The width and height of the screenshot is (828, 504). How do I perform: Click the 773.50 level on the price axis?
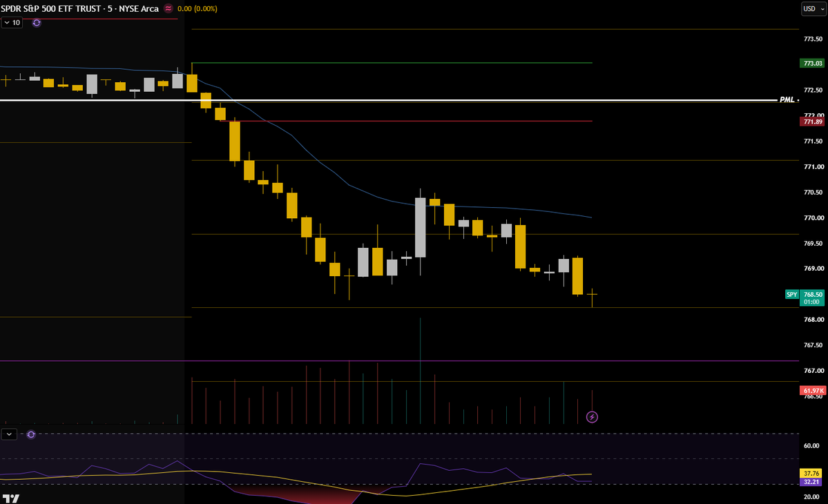pyautogui.click(x=813, y=39)
